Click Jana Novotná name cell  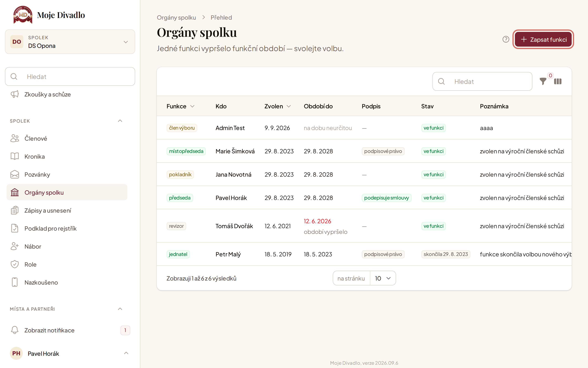233,175
